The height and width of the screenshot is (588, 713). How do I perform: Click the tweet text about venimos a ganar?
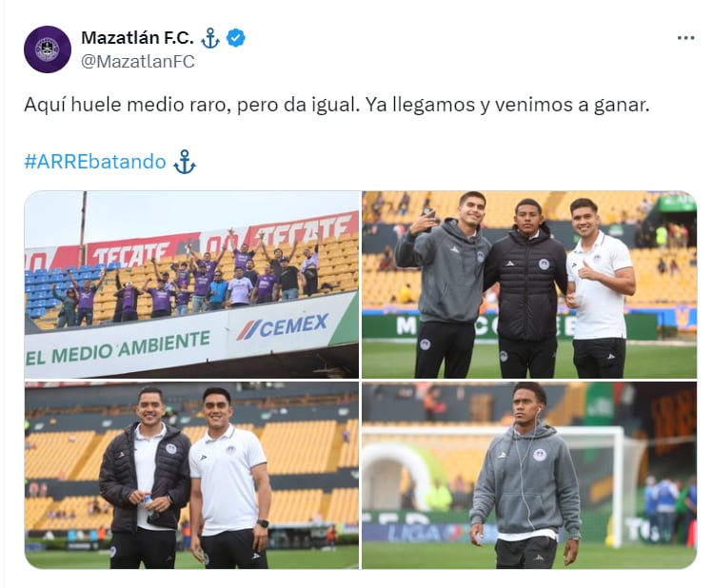click(337, 105)
